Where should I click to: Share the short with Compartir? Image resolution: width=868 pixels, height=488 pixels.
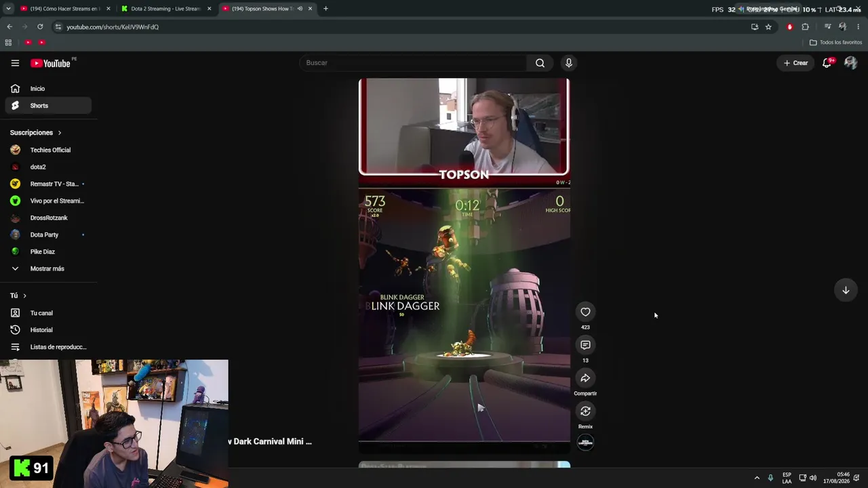[x=585, y=378]
